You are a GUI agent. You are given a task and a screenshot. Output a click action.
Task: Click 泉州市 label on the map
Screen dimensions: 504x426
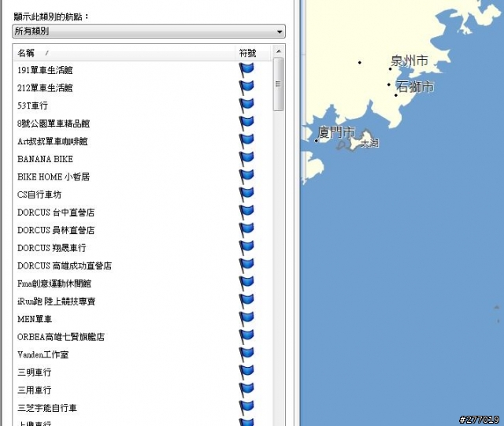click(409, 61)
